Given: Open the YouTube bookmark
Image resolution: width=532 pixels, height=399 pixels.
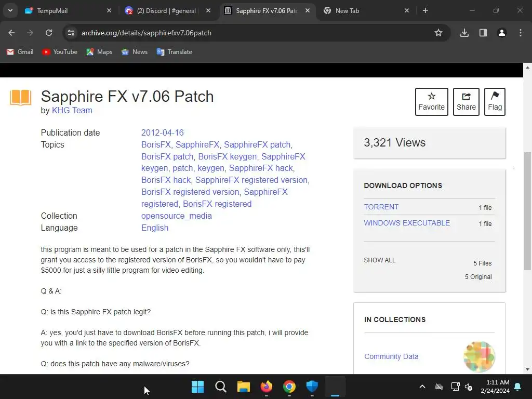Looking at the screenshot, I should click(60, 52).
